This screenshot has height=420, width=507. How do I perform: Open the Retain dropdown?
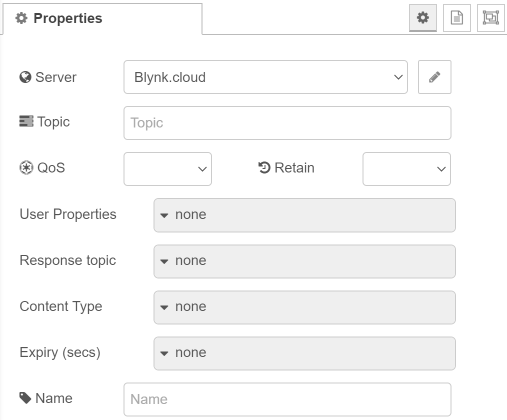point(406,169)
